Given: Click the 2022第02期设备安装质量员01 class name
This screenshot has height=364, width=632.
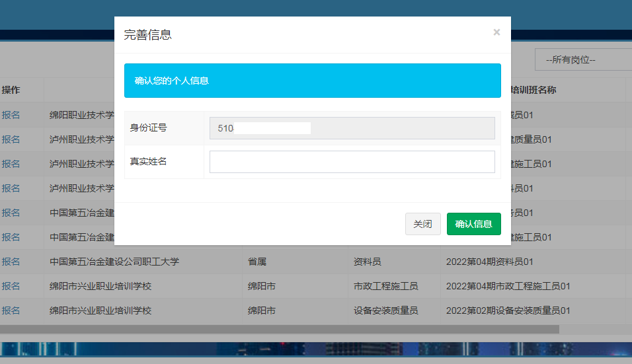Looking at the screenshot, I should tap(508, 310).
